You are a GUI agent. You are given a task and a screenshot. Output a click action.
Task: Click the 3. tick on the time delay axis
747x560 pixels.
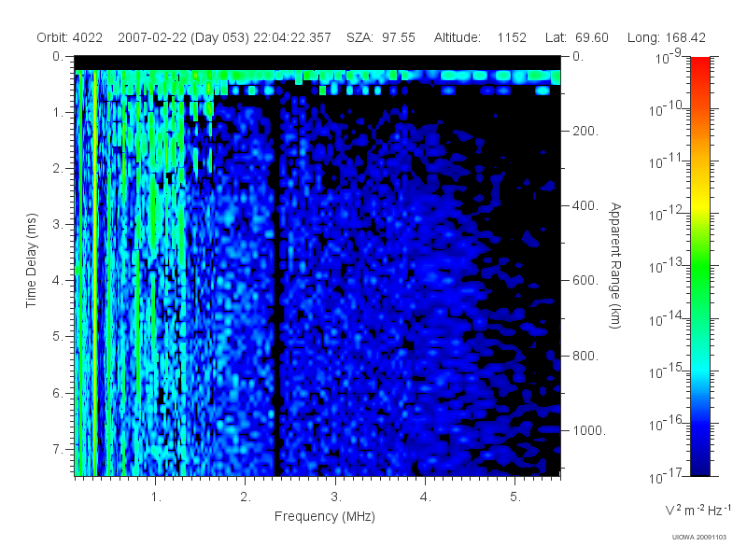(58, 224)
